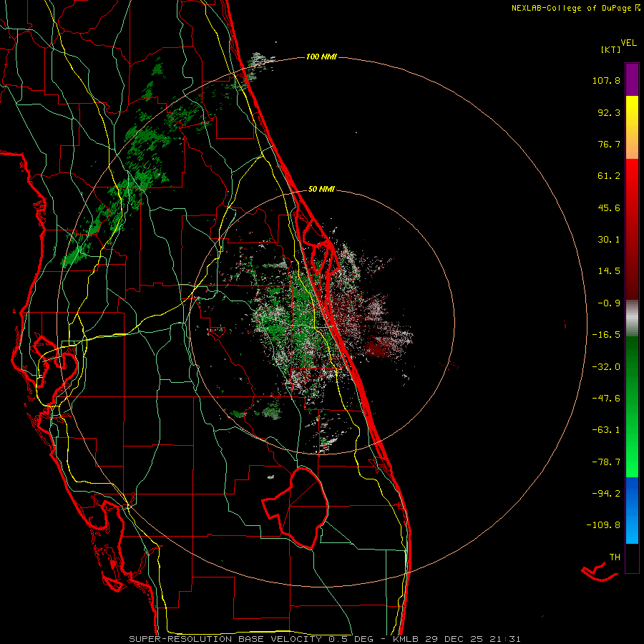Click the 50 NMI range ring label
The width and height of the screenshot is (644, 644).
(x=321, y=190)
